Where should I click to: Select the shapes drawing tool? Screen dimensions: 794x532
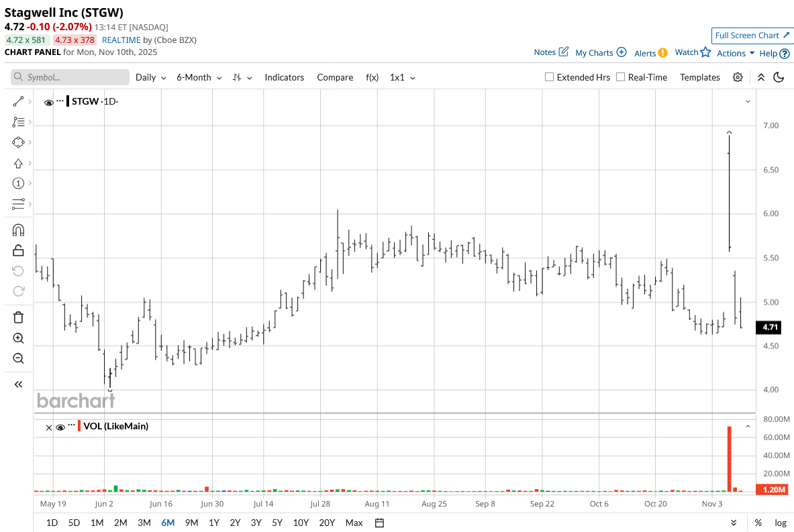pos(18,142)
